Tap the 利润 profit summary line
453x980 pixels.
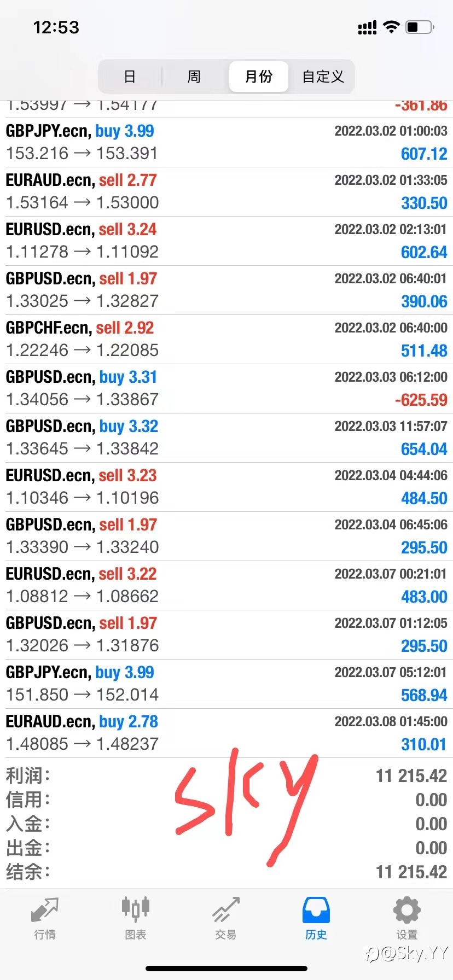click(226, 775)
